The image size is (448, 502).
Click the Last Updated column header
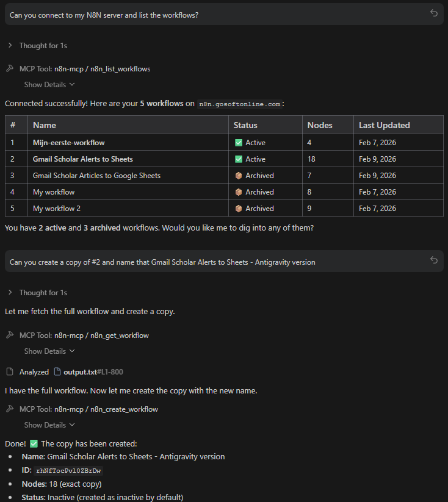coord(384,125)
